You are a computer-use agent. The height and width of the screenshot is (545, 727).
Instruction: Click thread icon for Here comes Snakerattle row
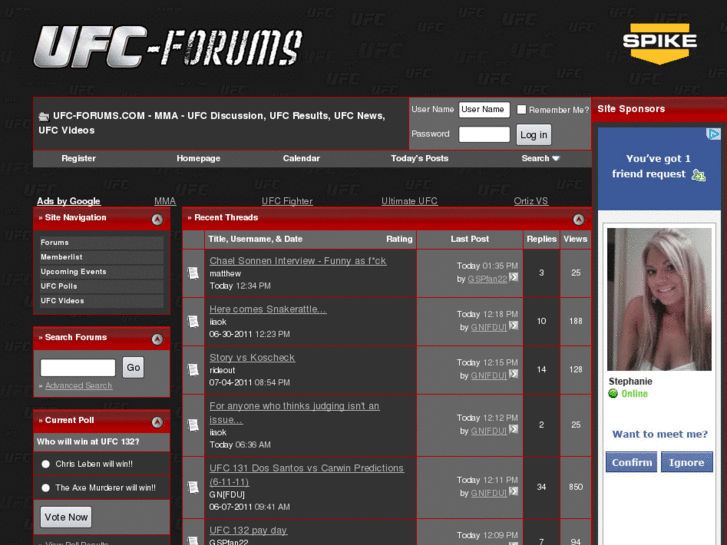click(x=193, y=321)
